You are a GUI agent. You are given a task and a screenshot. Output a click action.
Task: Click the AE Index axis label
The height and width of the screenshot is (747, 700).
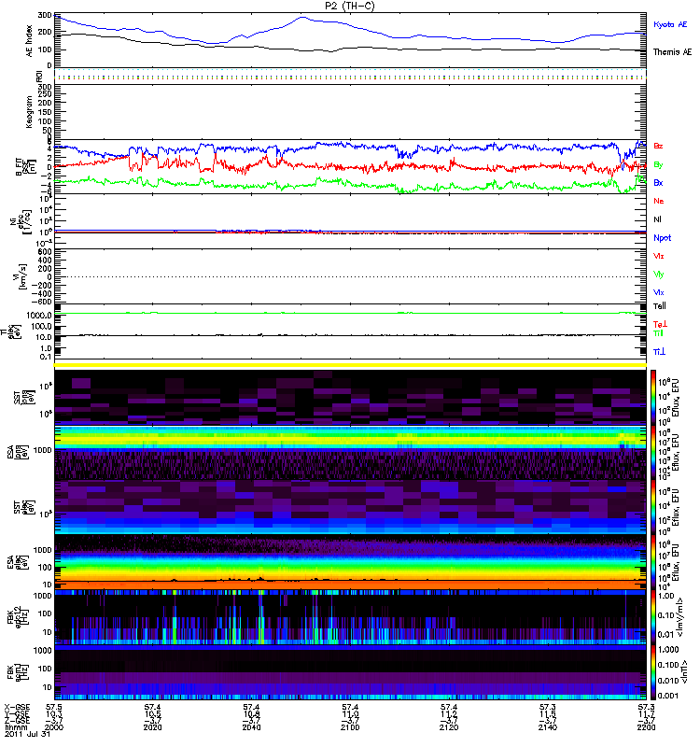(x=30, y=41)
